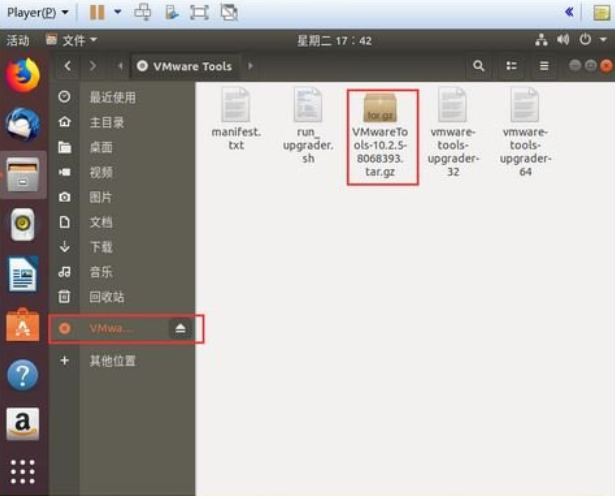Image resolution: width=615 pixels, height=497 pixels.
Task: Click Files icon in dock
Action: [23, 175]
